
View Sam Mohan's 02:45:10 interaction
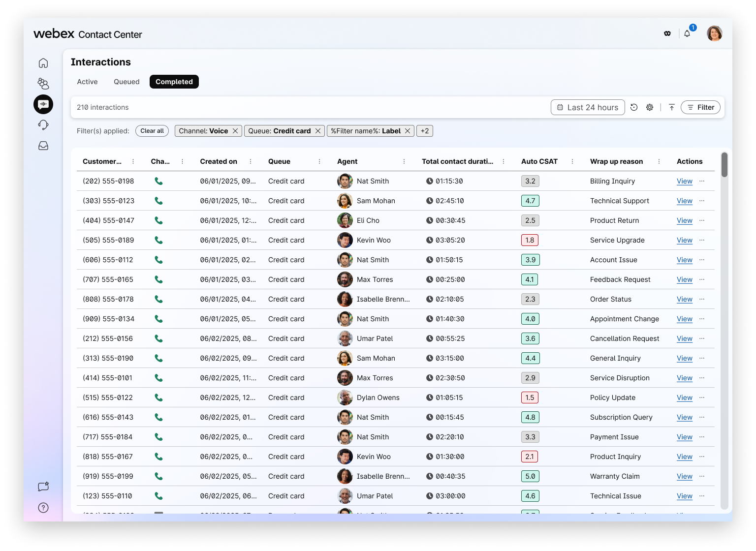point(684,201)
